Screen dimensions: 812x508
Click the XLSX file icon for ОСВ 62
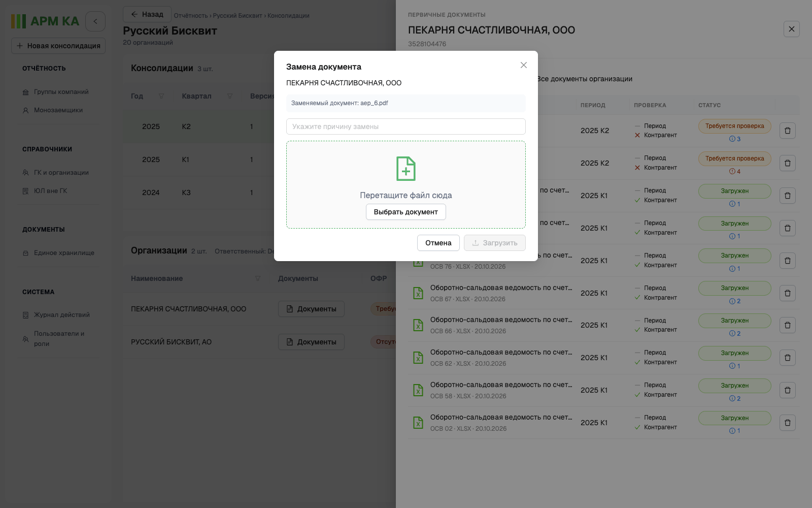(x=418, y=358)
